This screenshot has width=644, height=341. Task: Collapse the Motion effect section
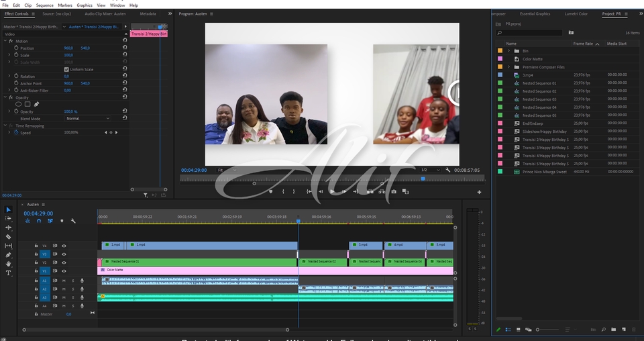click(x=5, y=41)
